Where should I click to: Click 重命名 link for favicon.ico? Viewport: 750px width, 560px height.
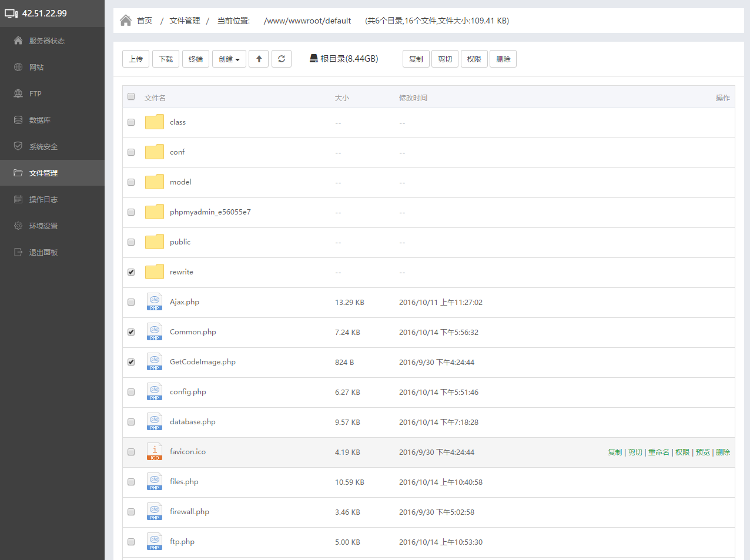point(658,452)
